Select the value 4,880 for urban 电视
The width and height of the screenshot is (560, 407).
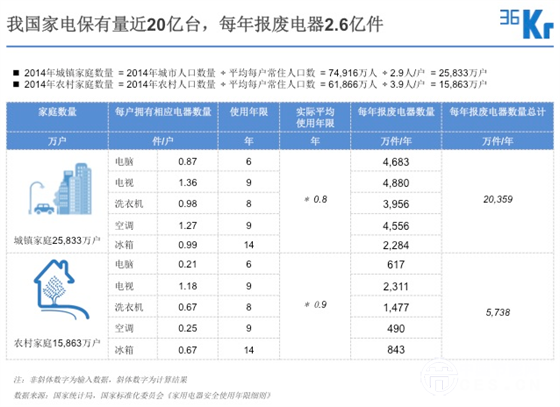396,183
